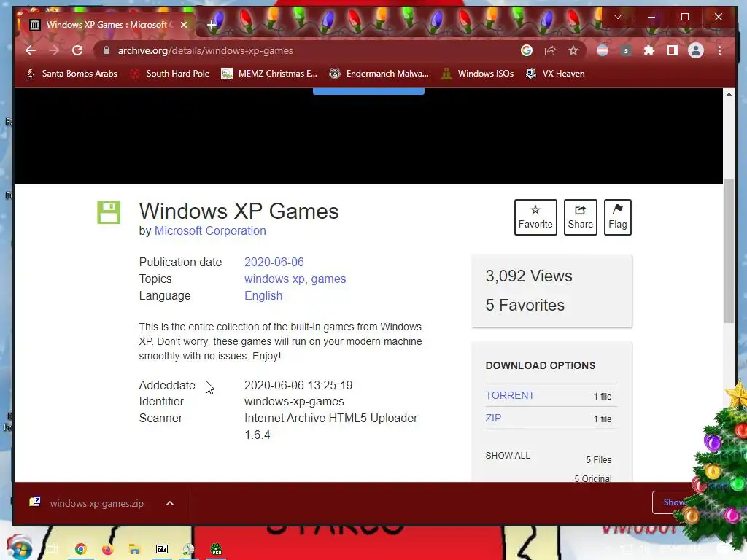Image resolution: width=747 pixels, height=560 pixels.
Task: Open South Hard Pole bookmark
Action: pos(170,74)
